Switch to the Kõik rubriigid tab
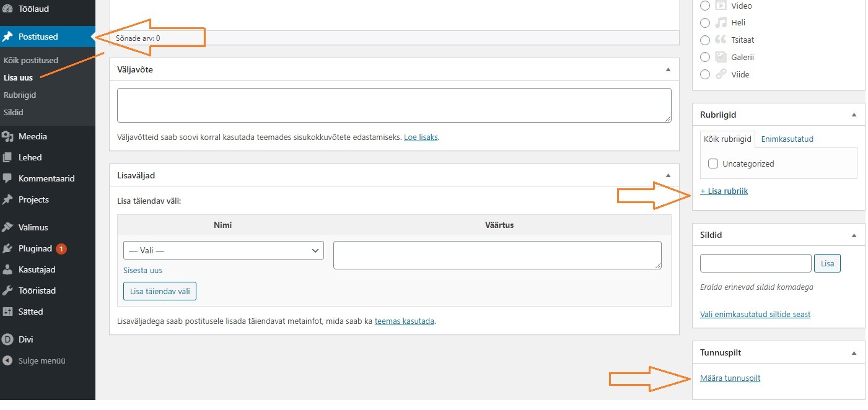 point(727,139)
